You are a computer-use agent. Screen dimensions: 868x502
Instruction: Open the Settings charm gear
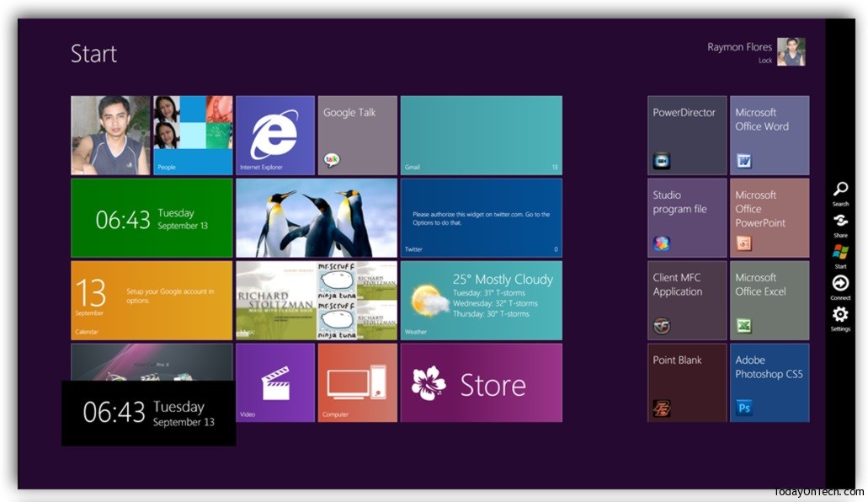click(x=840, y=319)
